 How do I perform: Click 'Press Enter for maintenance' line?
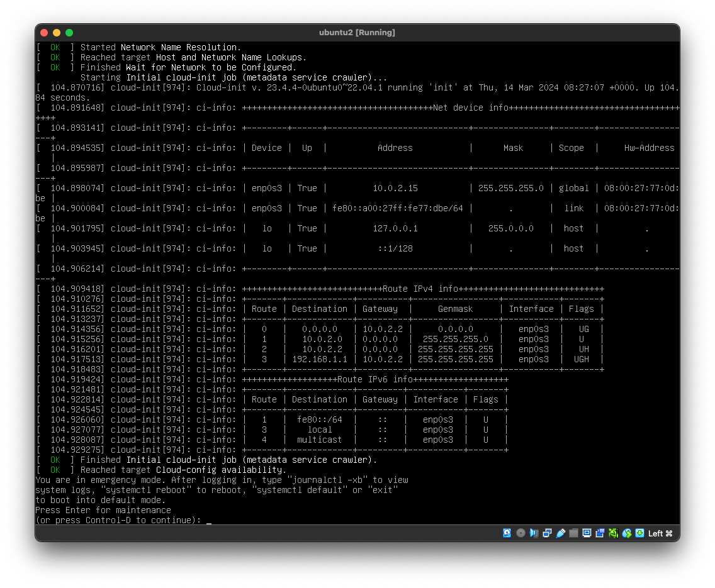[x=103, y=510]
